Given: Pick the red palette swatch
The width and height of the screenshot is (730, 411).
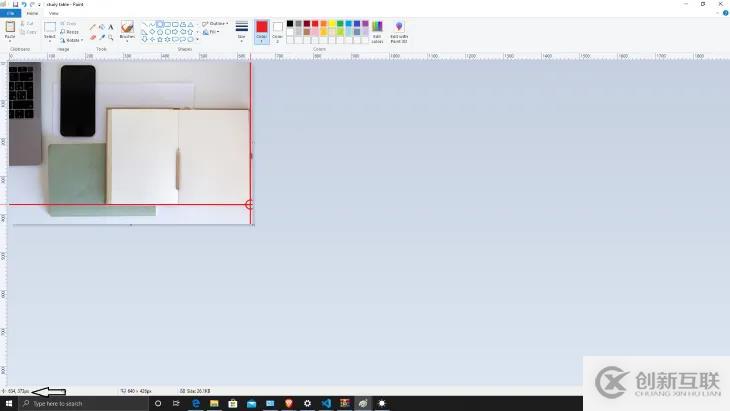Looking at the screenshot, I should [x=315, y=24].
